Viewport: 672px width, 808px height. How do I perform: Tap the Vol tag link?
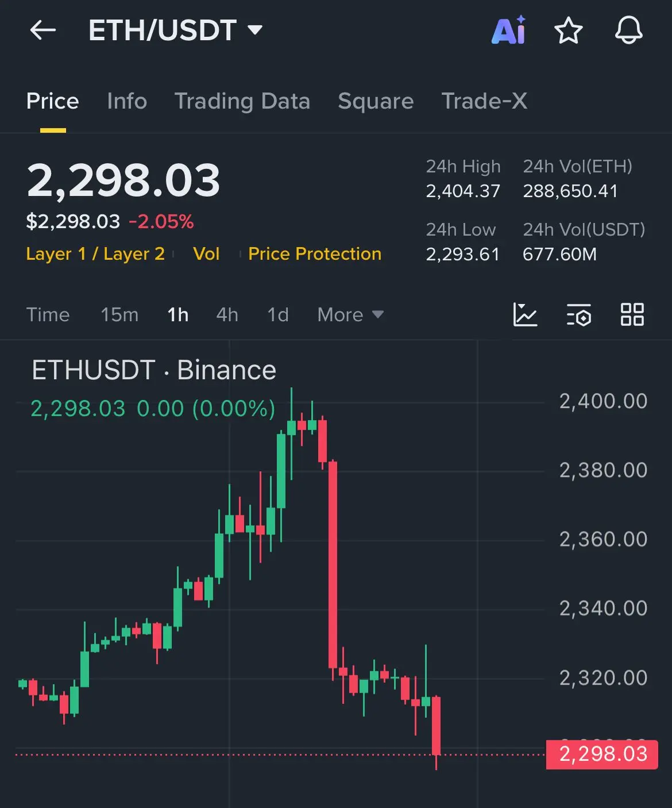[206, 253]
